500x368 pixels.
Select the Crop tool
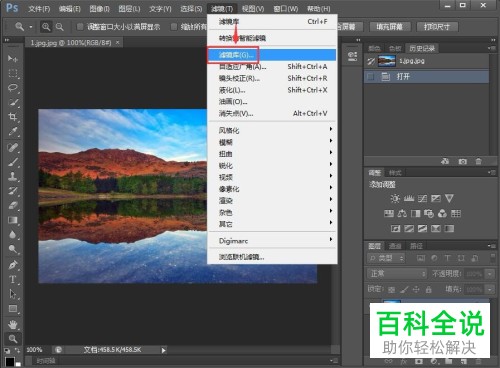(x=13, y=117)
